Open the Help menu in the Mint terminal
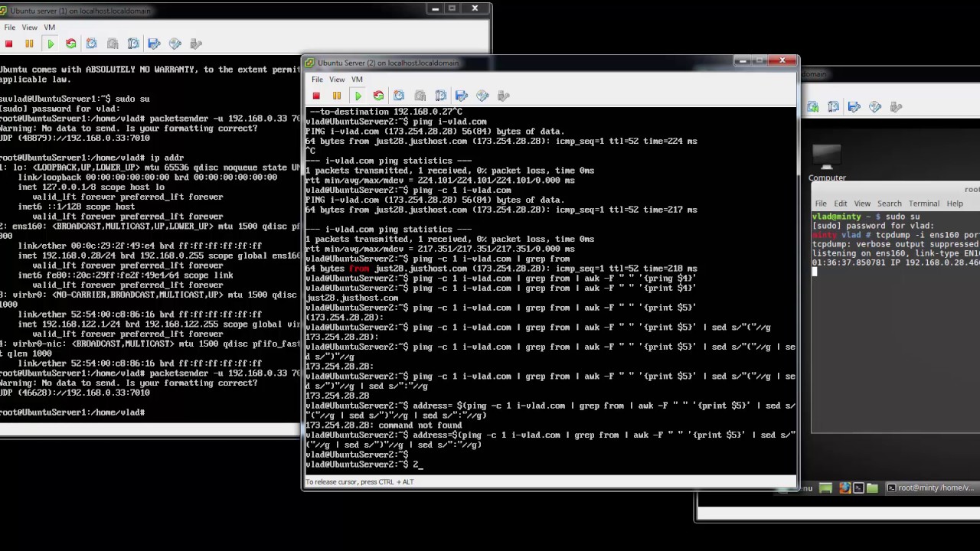 [955, 204]
